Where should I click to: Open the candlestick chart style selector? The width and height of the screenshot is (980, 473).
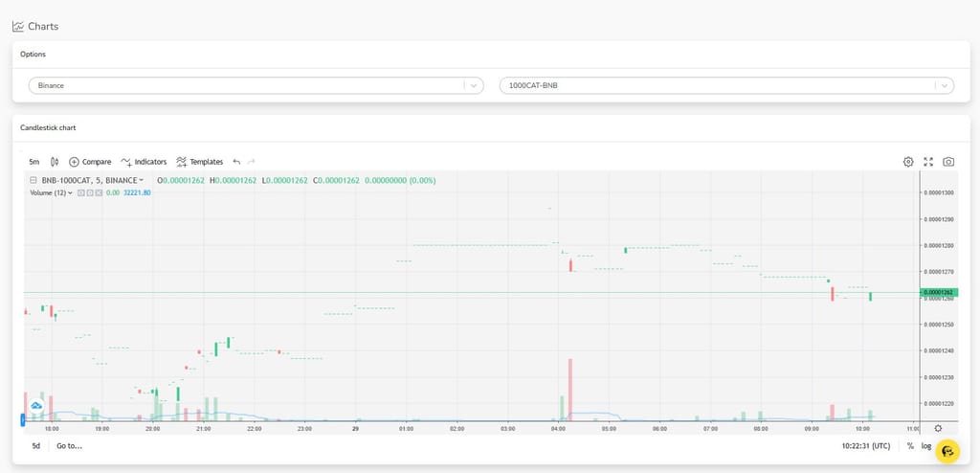coord(55,162)
